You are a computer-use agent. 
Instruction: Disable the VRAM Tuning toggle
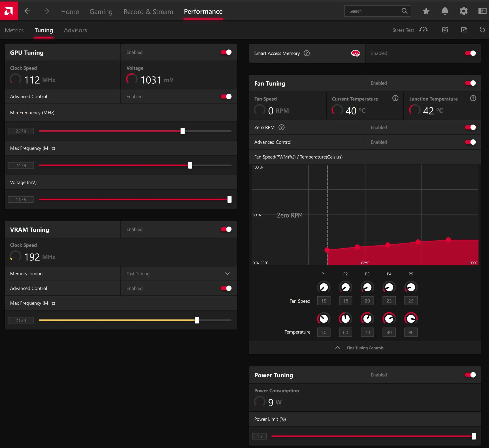point(226,229)
